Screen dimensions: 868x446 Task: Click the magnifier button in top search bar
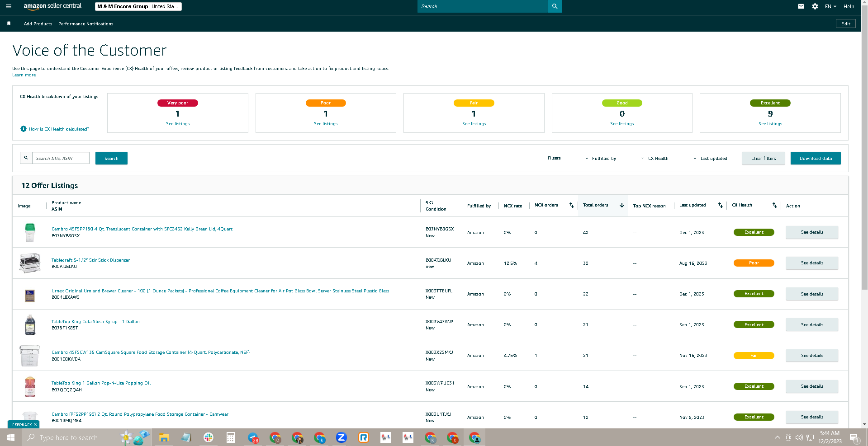pyautogui.click(x=555, y=6)
